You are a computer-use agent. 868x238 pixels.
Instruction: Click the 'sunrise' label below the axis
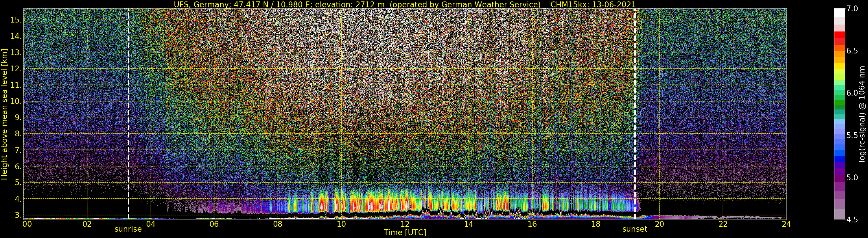pyautogui.click(x=128, y=229)
